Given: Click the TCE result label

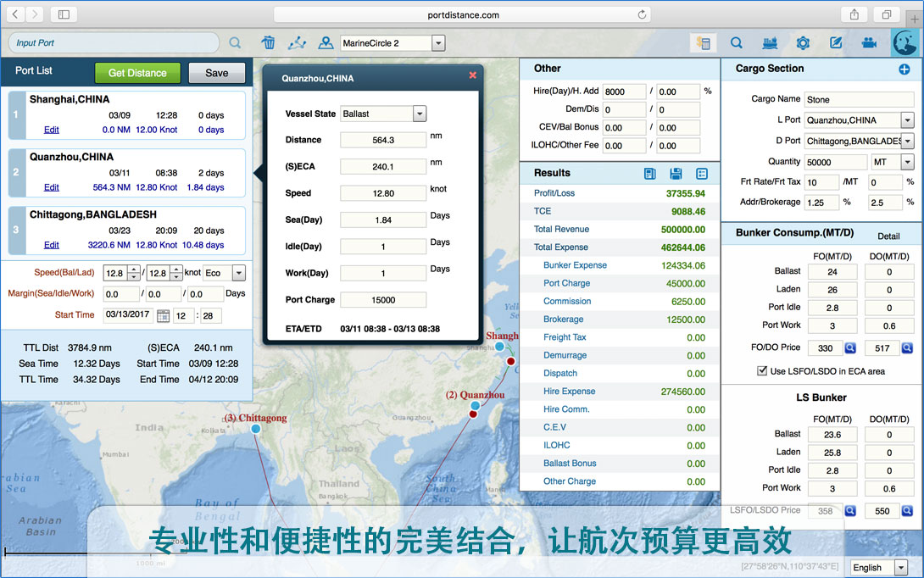Looking at the screenshot, I should click(x=543, y=211).
